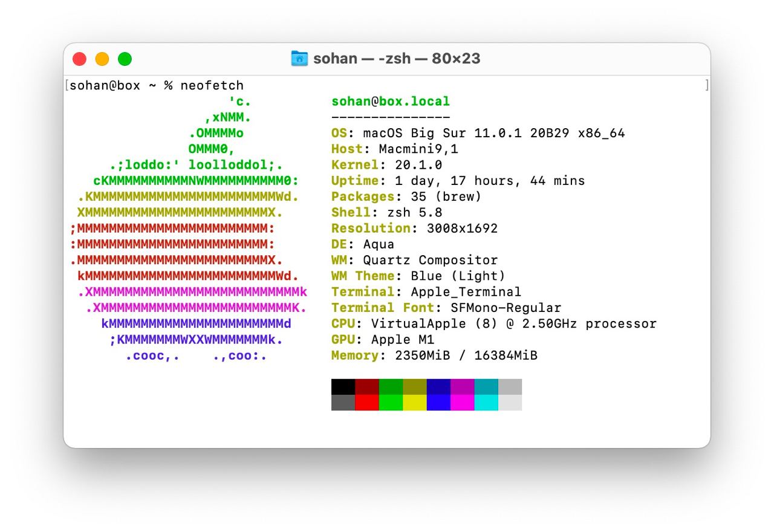Click the bright green color block in bottom row
Viewport: 774px width, 532px height.
[391, 403]
